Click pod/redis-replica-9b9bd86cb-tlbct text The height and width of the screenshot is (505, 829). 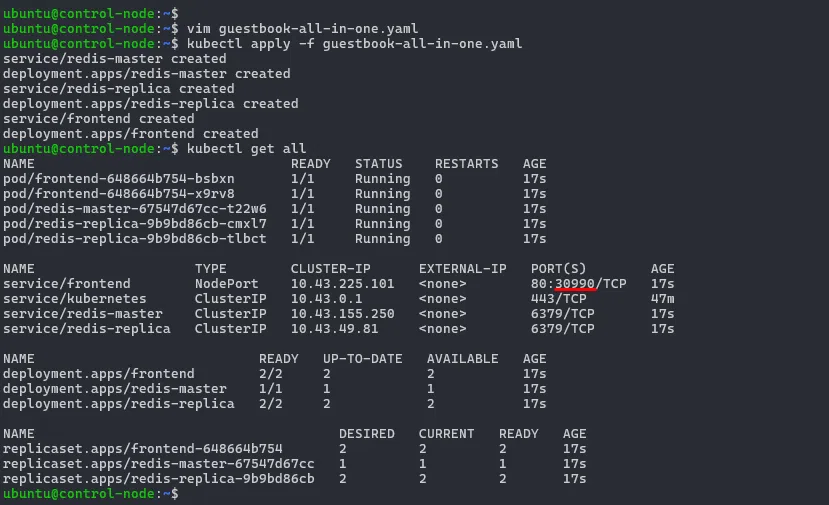[x=135, y=239]
